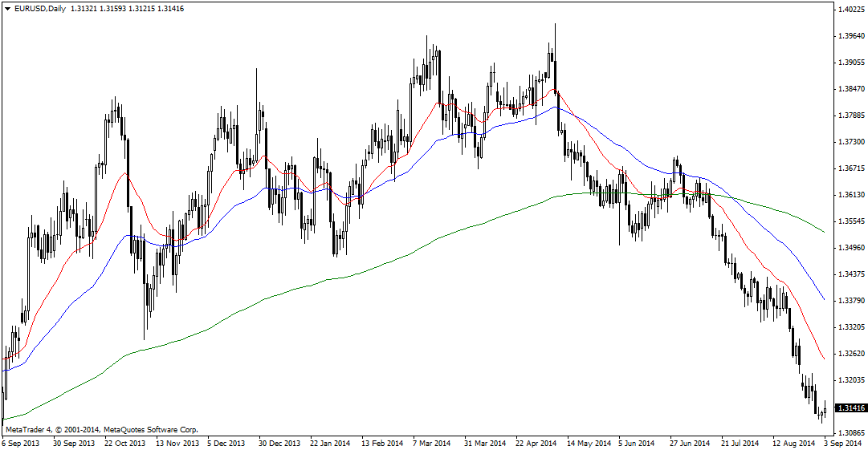Click the 1.38470 price scale label
This screenshot has height=450, width=868.
click(851, 89)
